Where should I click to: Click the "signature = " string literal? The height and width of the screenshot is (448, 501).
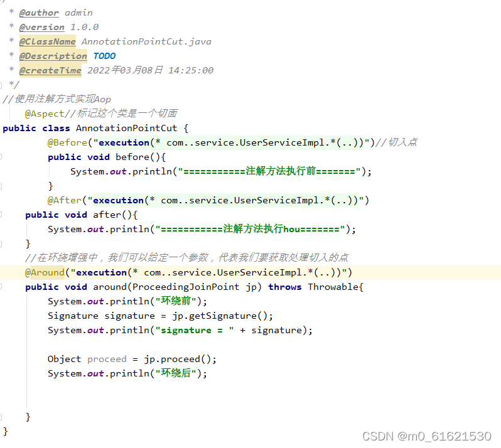pos(195,330)
